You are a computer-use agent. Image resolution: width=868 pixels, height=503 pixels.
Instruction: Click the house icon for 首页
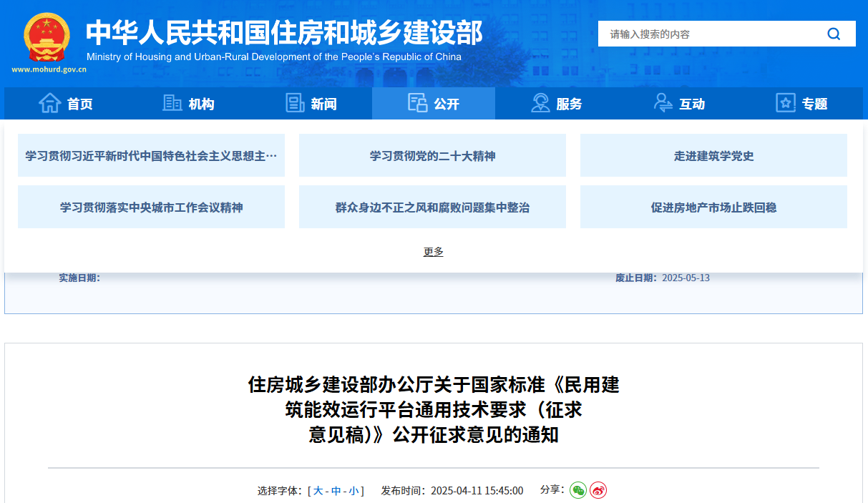click(49, 104)
